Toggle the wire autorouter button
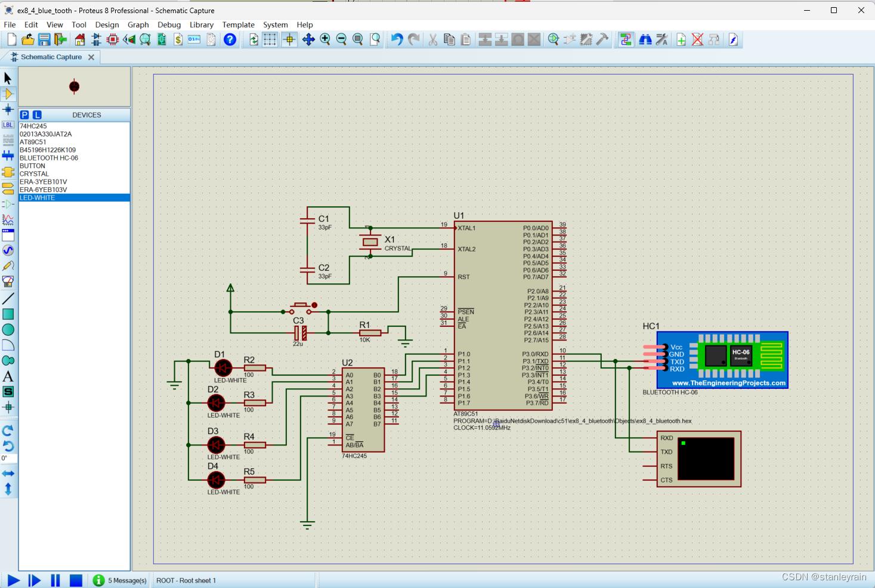 tap(626, 40)
